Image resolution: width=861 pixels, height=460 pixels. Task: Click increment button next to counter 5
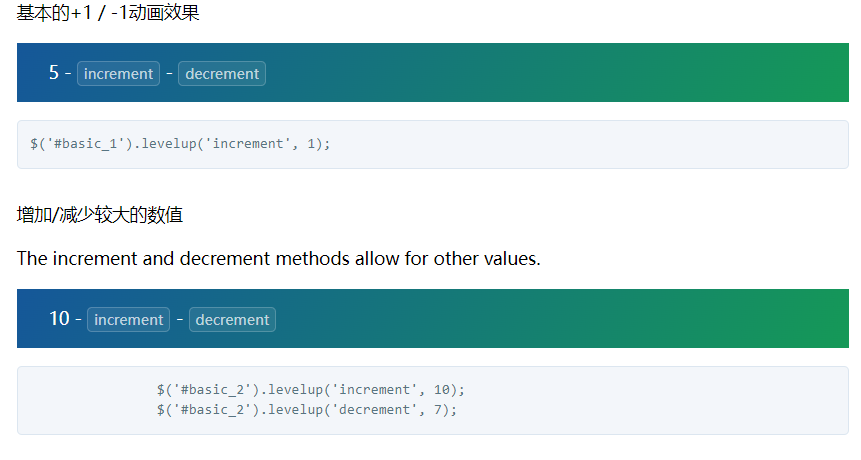point(119,74)
